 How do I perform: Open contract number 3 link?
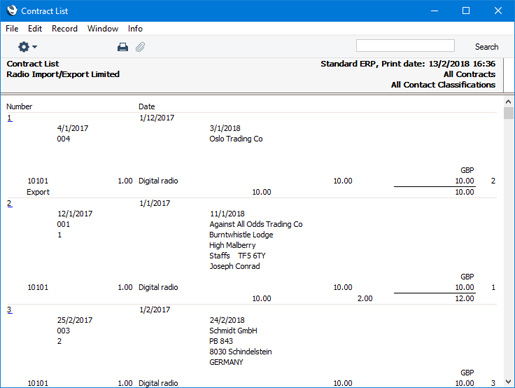(x=10, y=310)
